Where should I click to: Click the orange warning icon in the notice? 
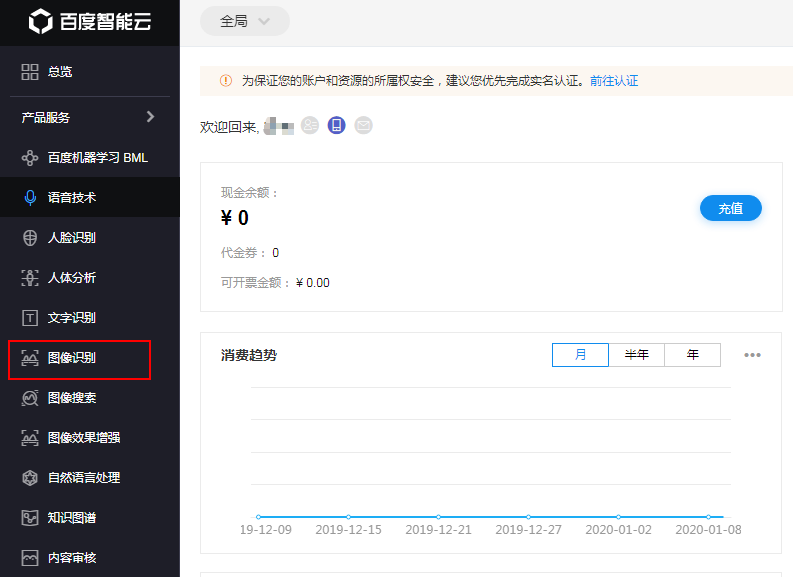226,81
